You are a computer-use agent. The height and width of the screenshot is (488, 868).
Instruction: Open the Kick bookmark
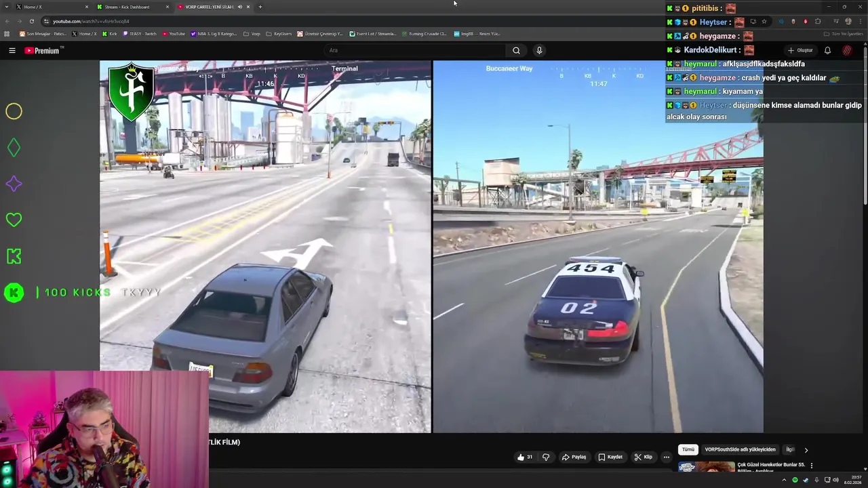point(110,33)
